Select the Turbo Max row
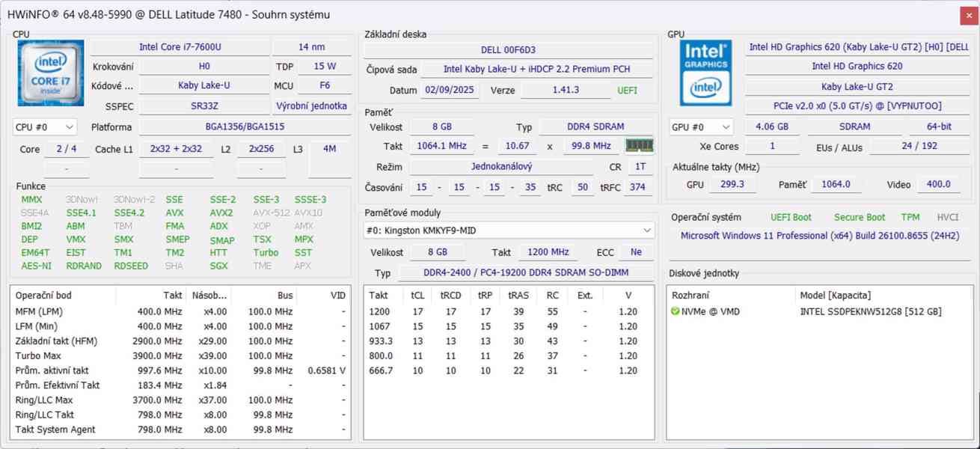Viewport: 980px width, 449px height. pos(180,355)
